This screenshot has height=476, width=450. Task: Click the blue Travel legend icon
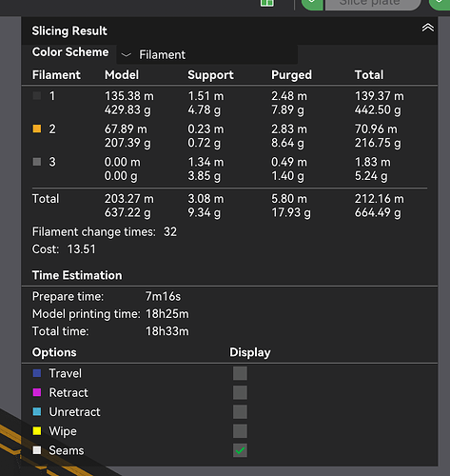(37, 373)
